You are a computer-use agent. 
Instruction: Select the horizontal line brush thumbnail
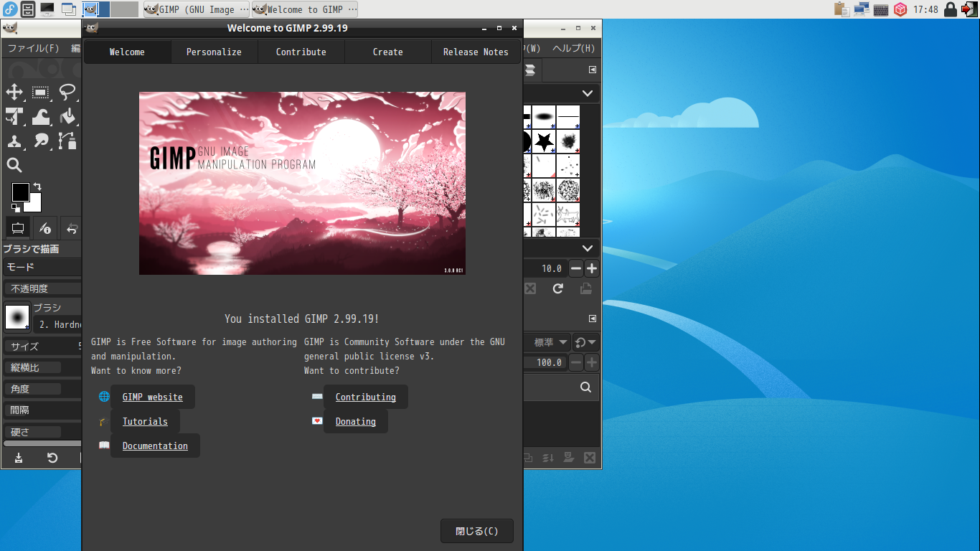pos(568,117)
